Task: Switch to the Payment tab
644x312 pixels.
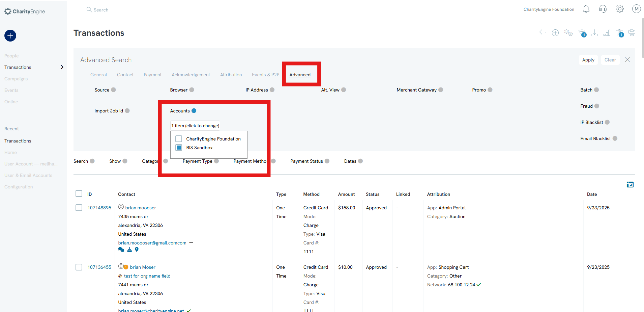Action: [x=152, y=75]
